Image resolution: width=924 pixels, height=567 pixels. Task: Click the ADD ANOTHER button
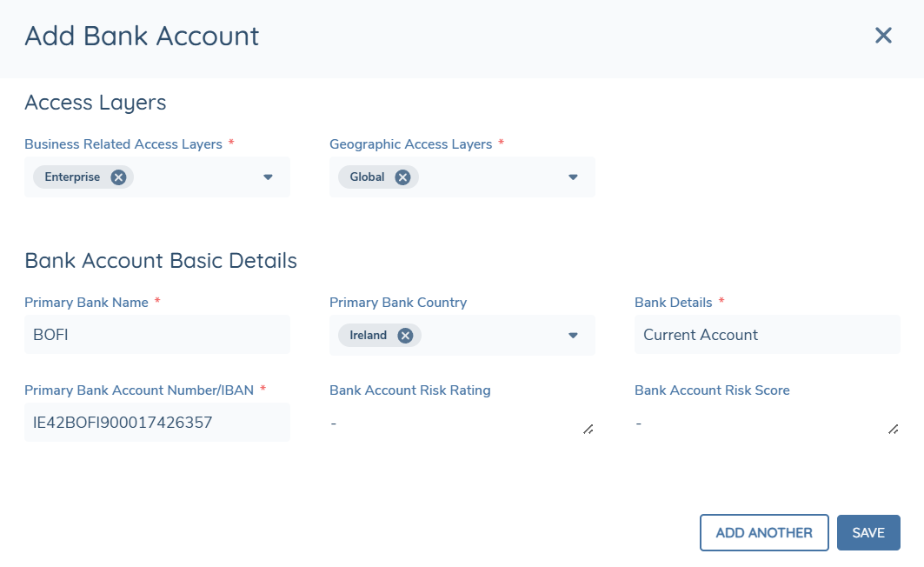coord(764,532)
